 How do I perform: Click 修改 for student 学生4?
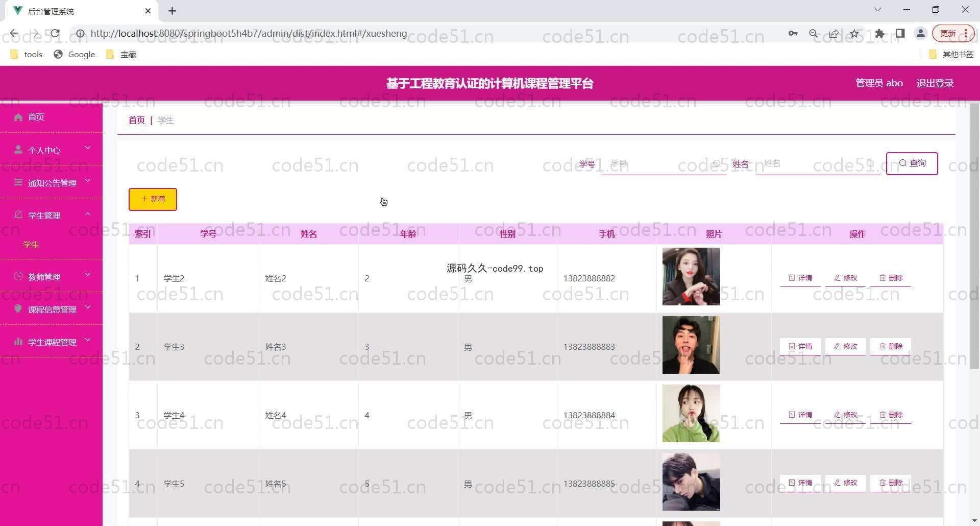pos(845,415)
